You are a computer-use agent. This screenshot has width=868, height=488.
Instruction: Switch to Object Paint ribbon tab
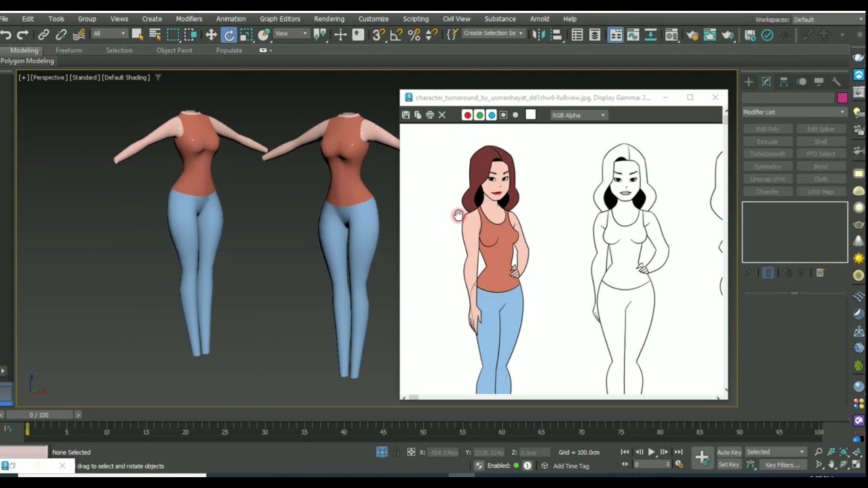tap(174, 50)
